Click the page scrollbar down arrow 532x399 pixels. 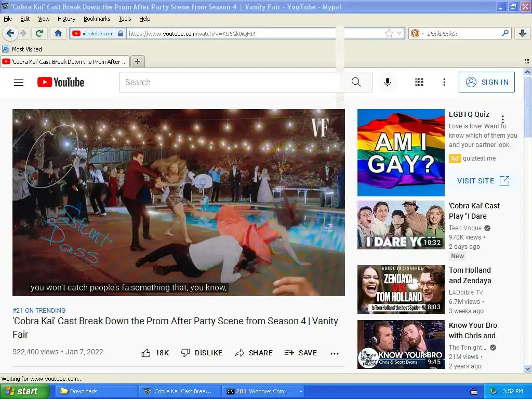(527, 368)
